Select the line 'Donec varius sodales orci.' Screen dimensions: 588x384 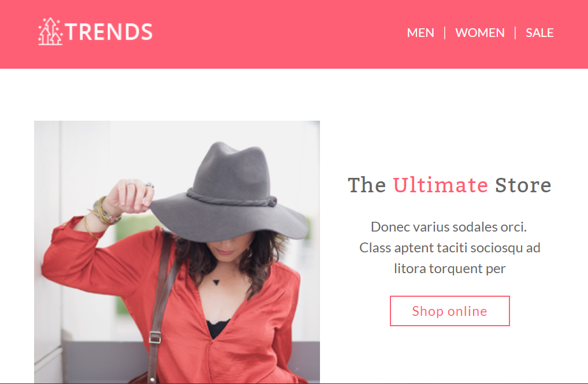pos(449,228)
